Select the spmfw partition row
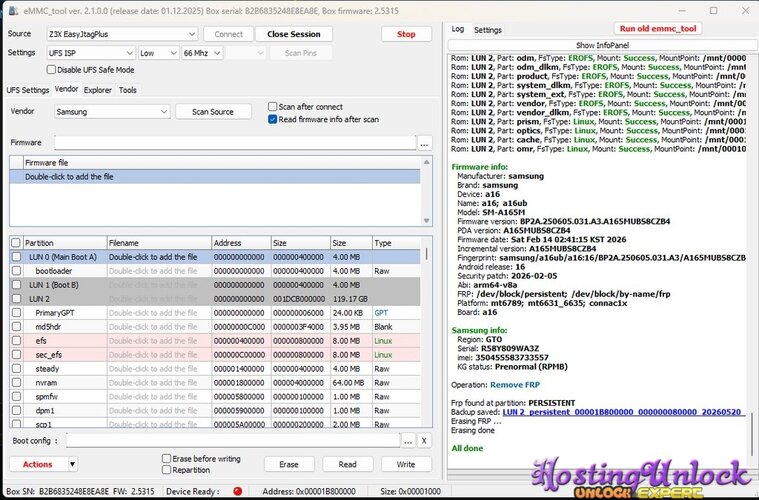 tap(214, 396)
